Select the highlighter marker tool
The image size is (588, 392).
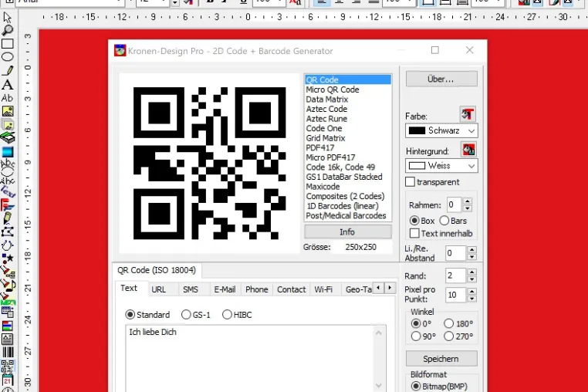click(x=8, y=218)
